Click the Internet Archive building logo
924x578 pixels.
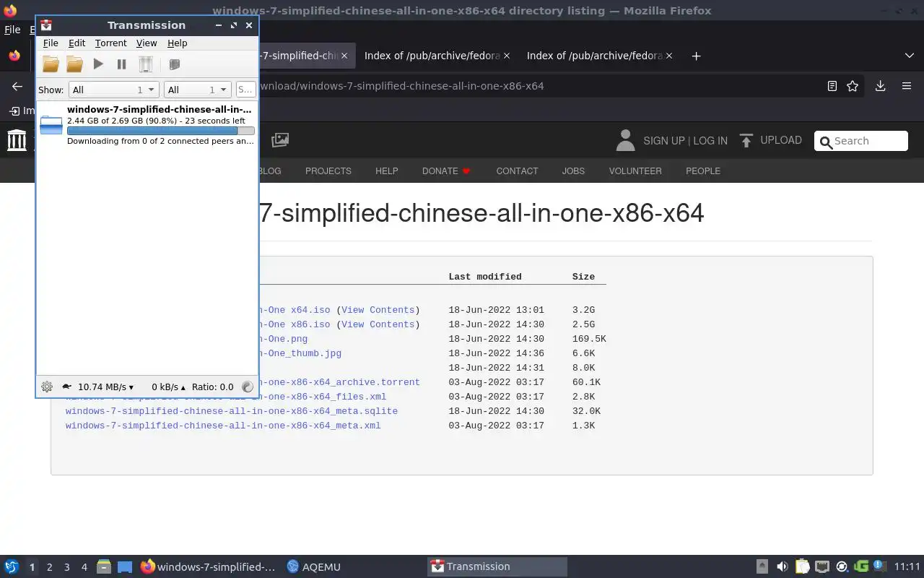pos(17,140)
